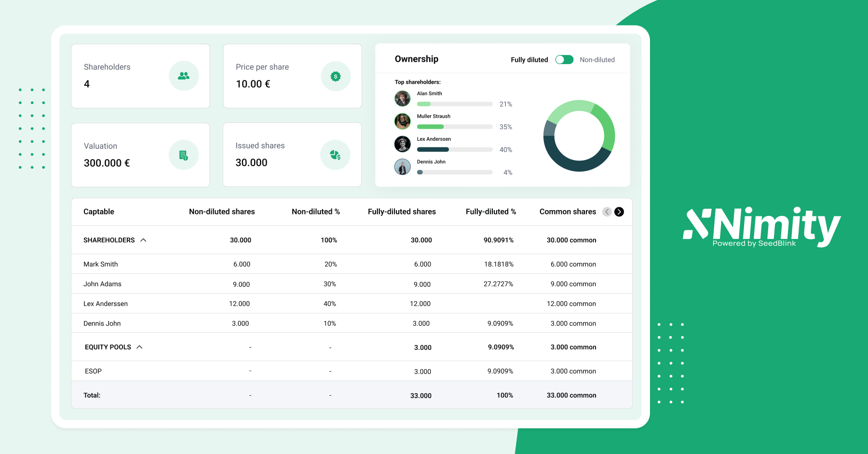Screen dimensions: 868x454
Task: Click Muller Straush's profile avatar
Action: point(402,121)
